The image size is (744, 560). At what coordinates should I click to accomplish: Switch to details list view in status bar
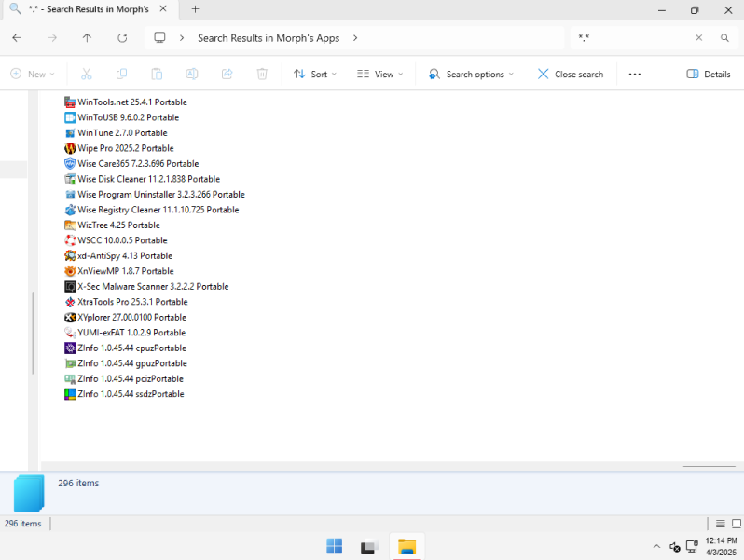coord(721,524)
